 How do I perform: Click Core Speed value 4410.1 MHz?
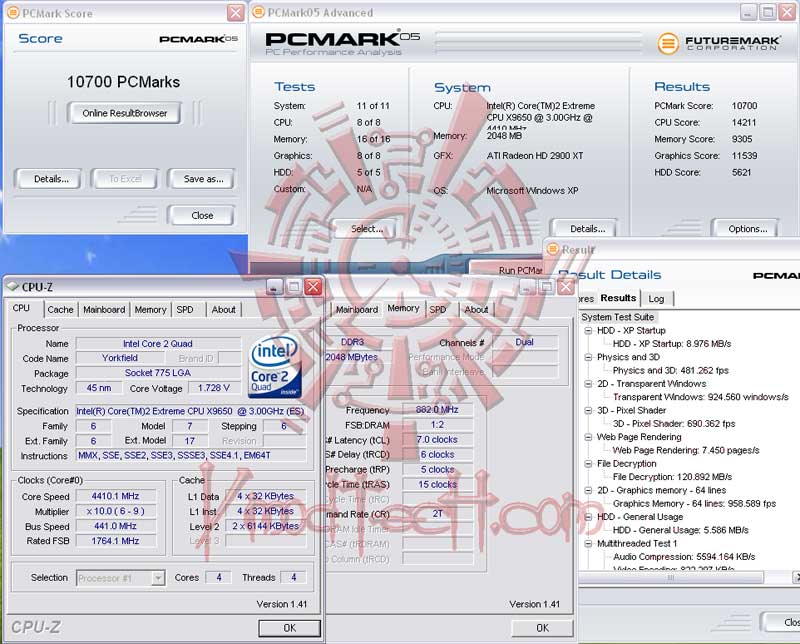click(x=115, y=496)
